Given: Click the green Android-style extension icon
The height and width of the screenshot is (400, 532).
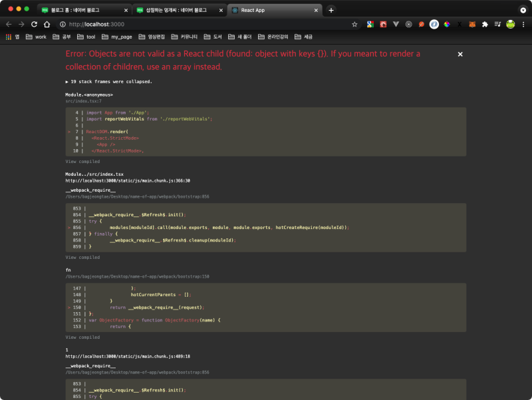Looking at the screenshot, I should click(510, 23).
